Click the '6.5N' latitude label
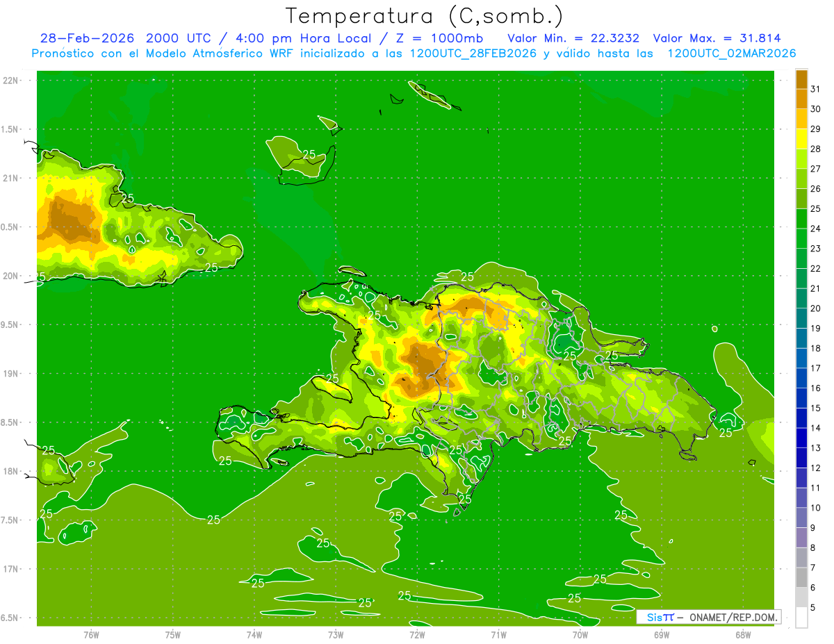 coord(10,618)
